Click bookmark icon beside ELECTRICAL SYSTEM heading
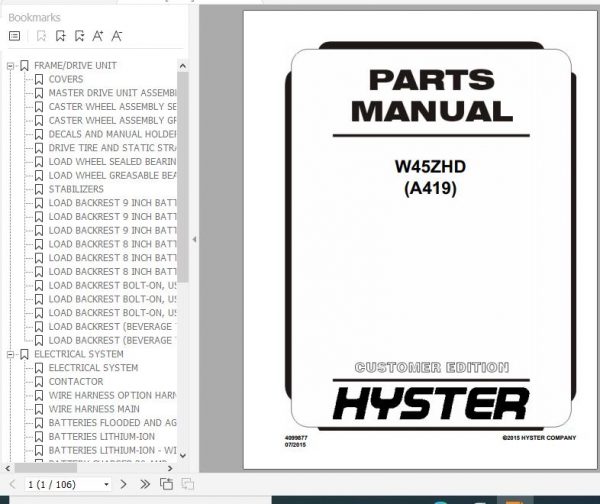This screenshot has width=600, height=504. (24, 354)
